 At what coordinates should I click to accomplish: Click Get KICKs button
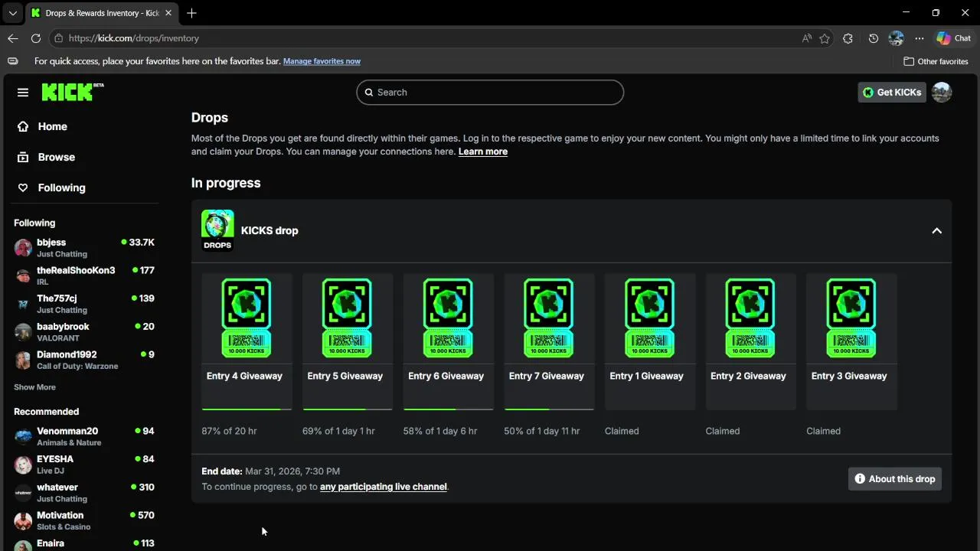click(x=892, y=92)
